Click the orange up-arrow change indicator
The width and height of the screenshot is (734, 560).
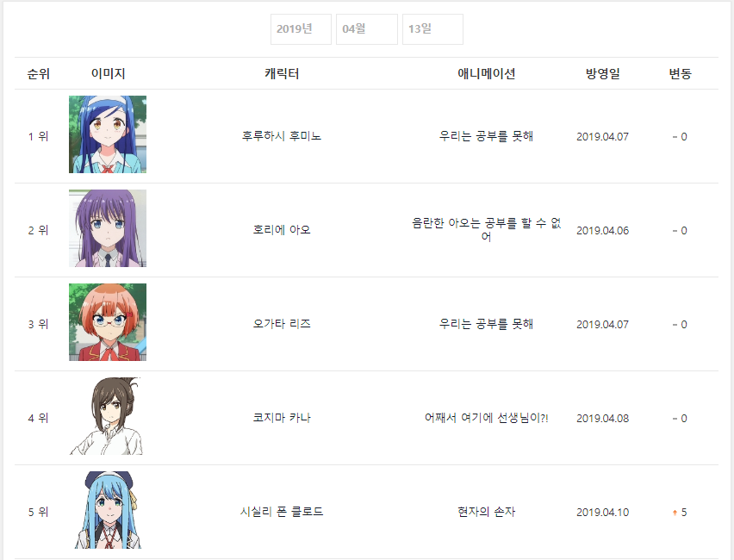click(675, 513)
